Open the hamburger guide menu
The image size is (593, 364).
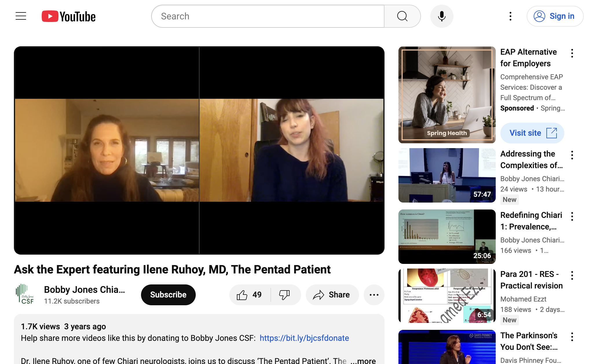(x=21, y=16)
